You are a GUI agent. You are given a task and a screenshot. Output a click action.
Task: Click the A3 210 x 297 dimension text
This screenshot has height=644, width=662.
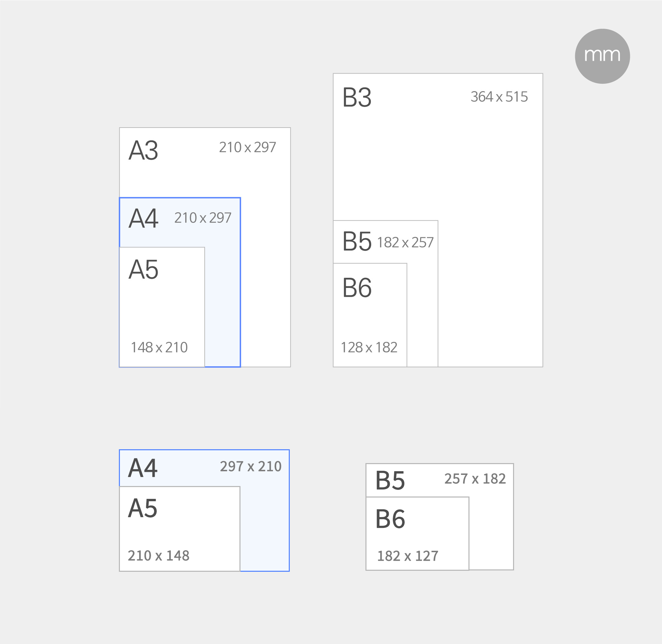pos(247,147)
